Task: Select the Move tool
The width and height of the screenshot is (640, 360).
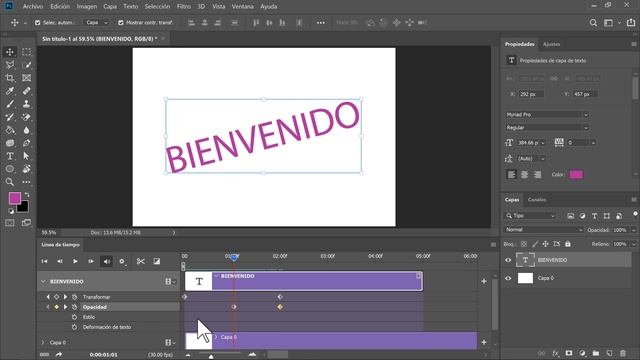Action: tap(10, 52)
